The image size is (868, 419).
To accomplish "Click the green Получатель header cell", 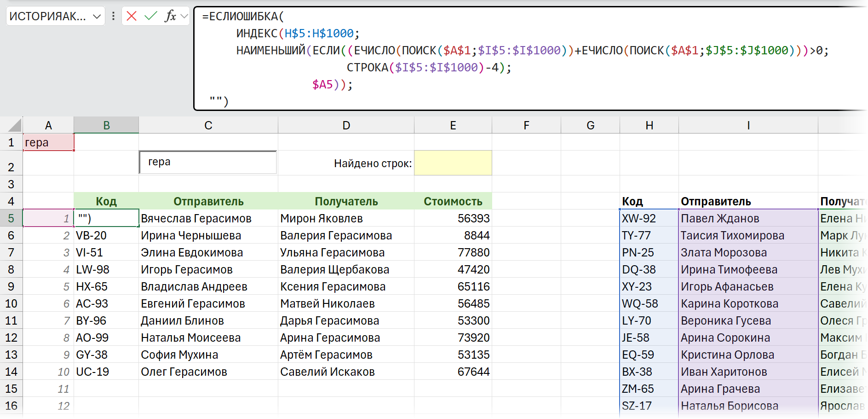I will (346, 201).
